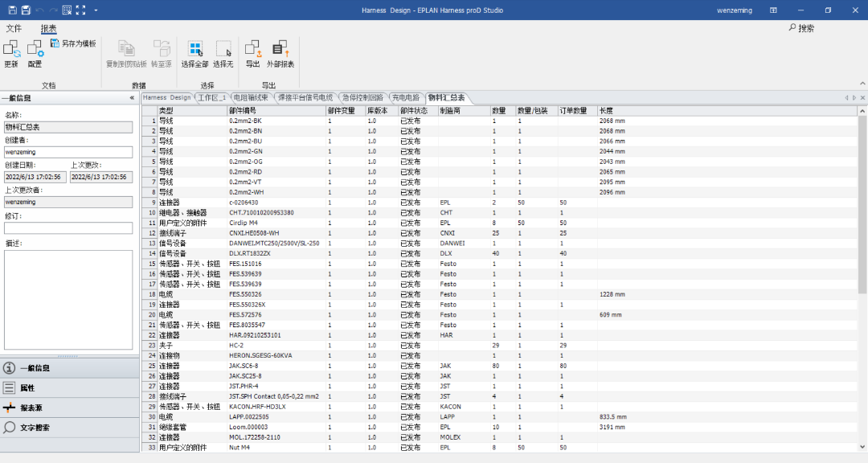Sort by the 类型 column header
Image resolution: width=868 pixels, height=463 pixels.
pos(192,111)
